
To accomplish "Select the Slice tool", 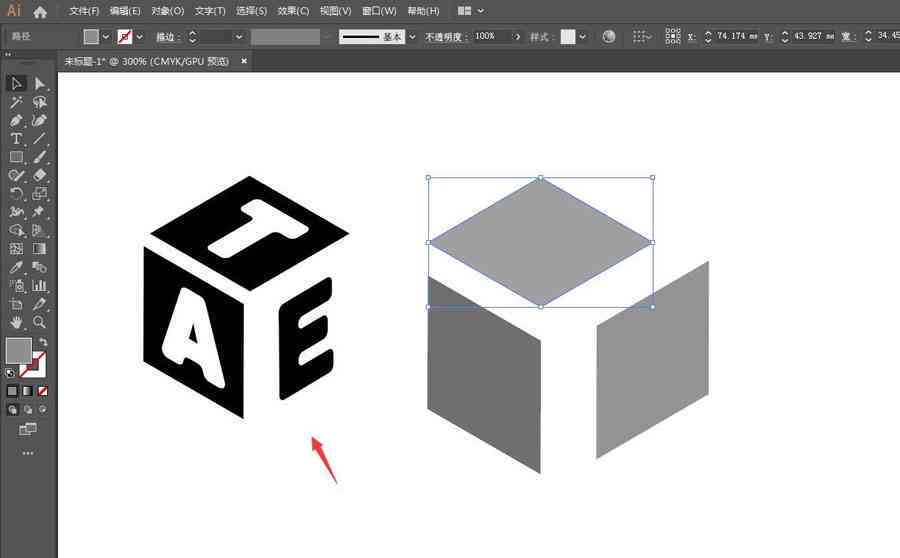I will point(39,304).
